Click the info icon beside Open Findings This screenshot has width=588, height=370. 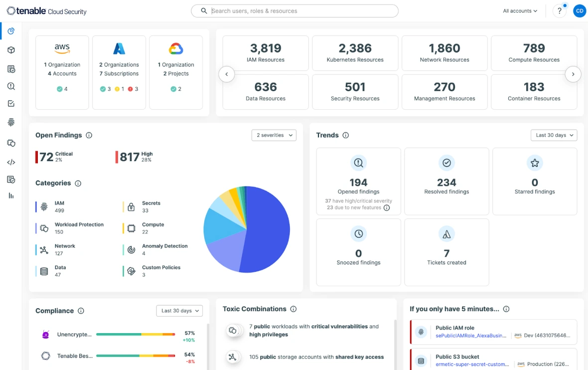[89, 135]
